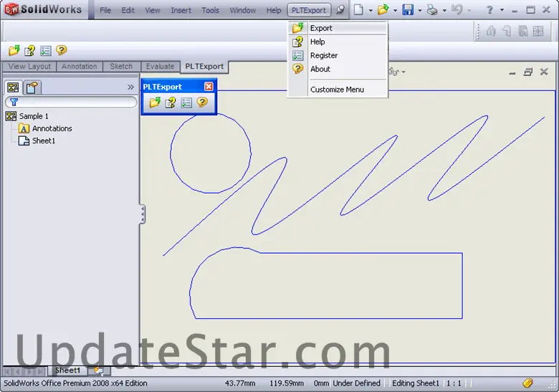Select Sample 1 in the design tree

tap(34, 116)
